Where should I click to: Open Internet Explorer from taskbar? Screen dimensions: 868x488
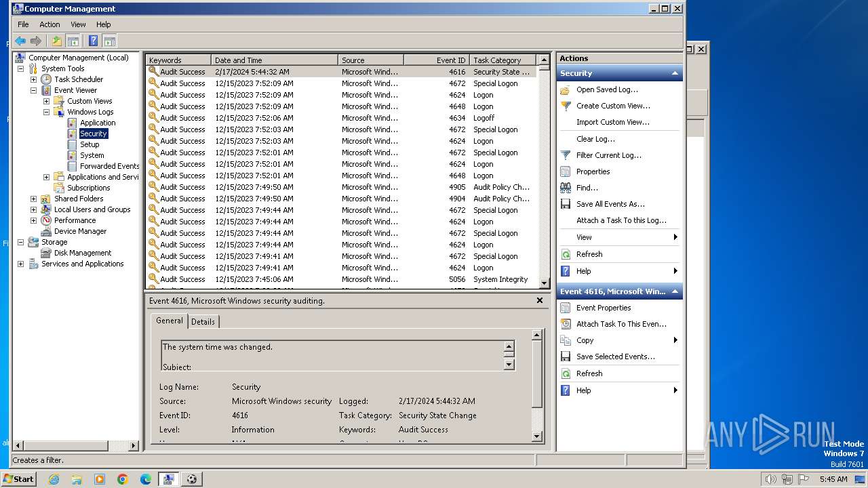(54, 479)
